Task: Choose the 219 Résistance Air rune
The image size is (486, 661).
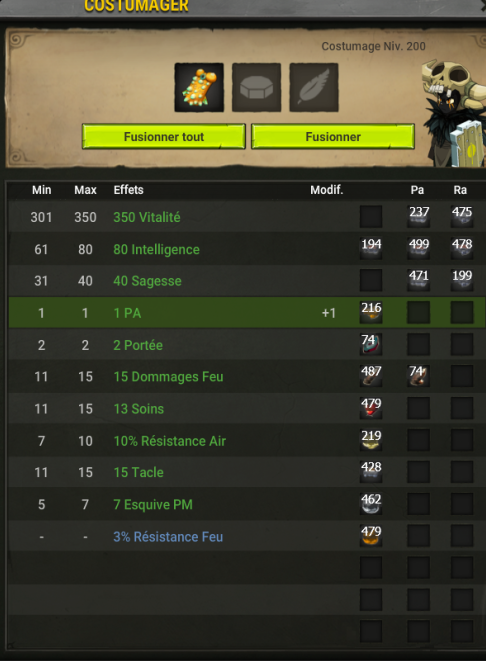Action: pos(371,440)
